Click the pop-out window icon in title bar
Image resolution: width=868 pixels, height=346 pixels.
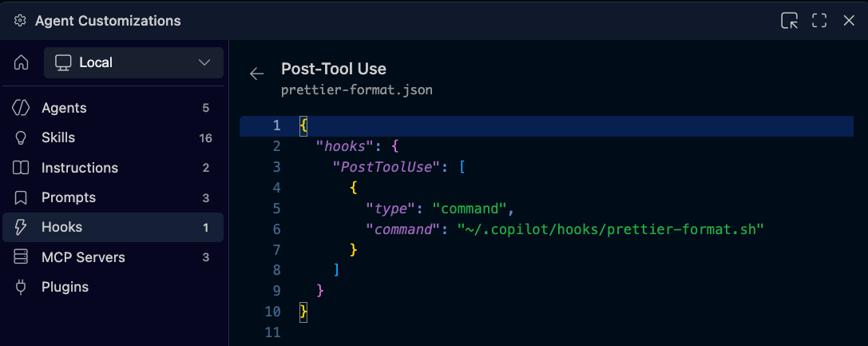pyautogui.click(x=790, y=21)
